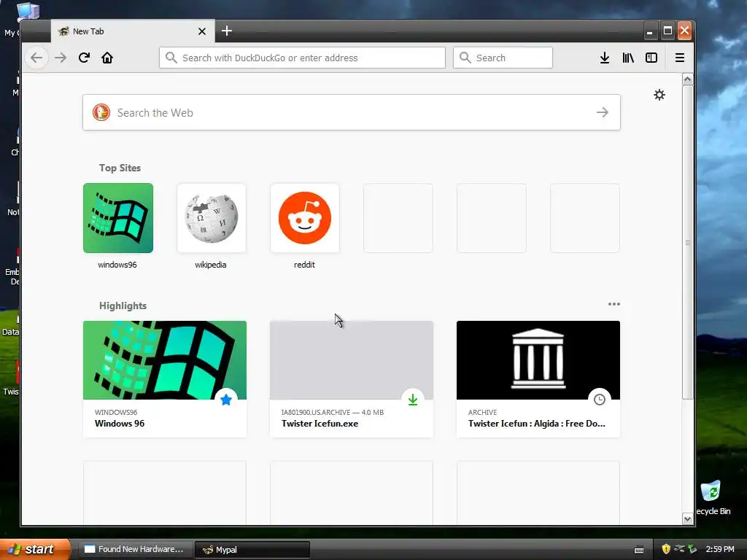Click the security shield tray icon
The height and width of the screenshot is (560, 747).
click(x=666, y=549)
